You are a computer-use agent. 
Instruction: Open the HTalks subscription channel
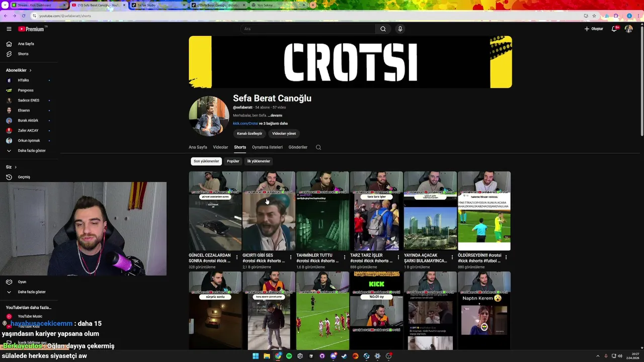[x=23, y=80]
